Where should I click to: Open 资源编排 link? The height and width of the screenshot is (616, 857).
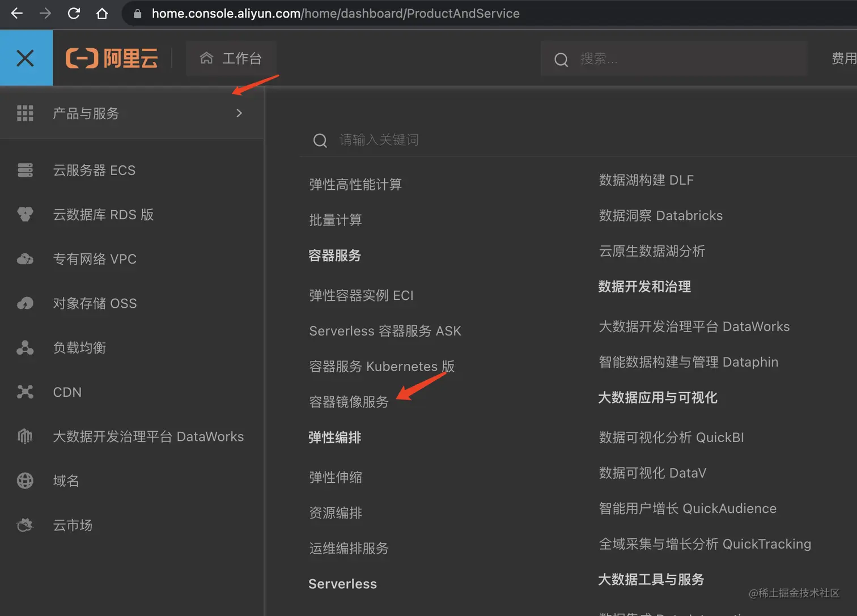coord(336,513)
